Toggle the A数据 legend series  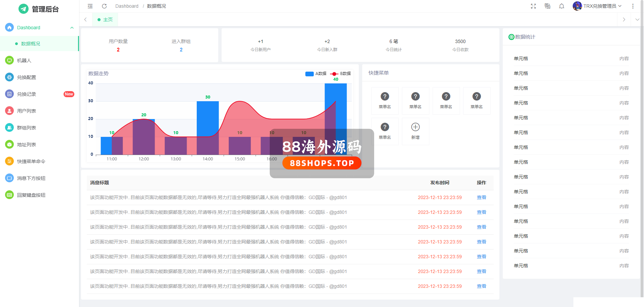tap(316, 74)
